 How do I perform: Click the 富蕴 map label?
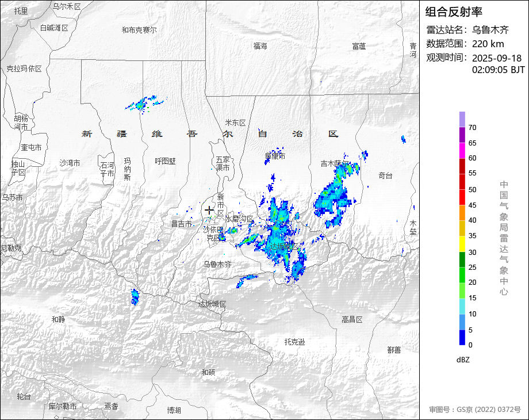359,46
